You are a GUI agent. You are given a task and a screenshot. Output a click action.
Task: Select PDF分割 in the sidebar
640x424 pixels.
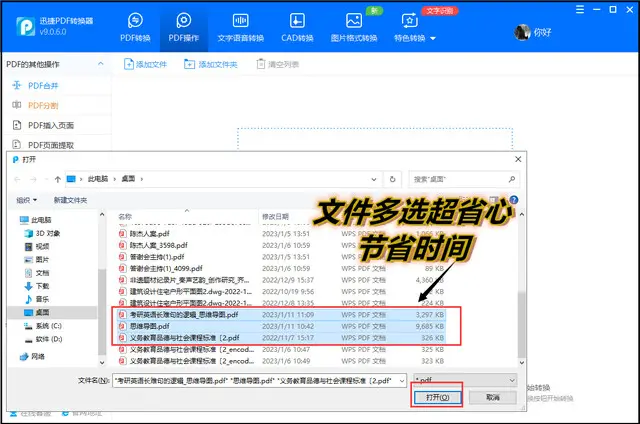43,105
